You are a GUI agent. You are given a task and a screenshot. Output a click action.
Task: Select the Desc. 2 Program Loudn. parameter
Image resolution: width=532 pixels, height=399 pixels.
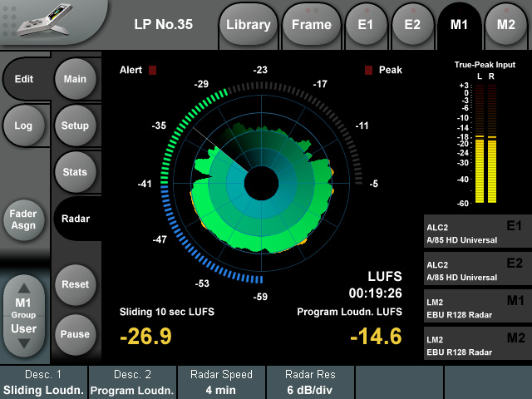tap(132, 382)
